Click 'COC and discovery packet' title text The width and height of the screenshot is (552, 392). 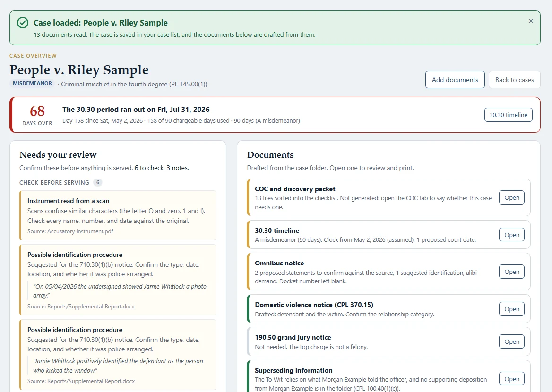[x=295, y=189]
